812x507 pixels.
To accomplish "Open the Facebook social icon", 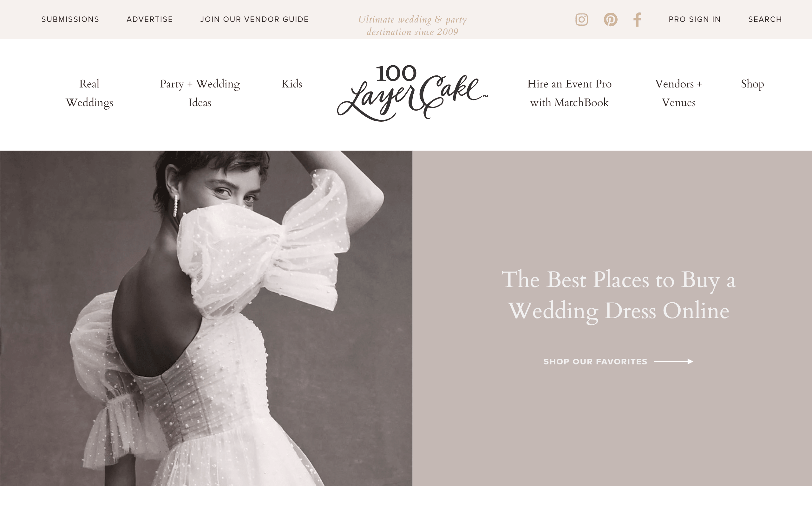I will (x=637, y=19).
